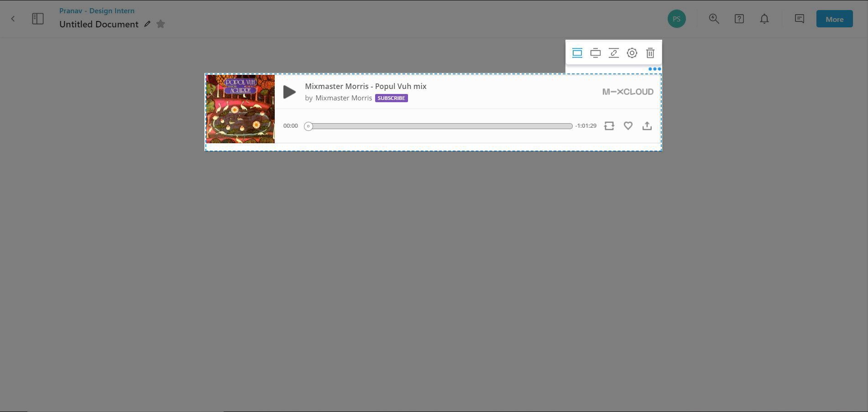
Task: Open the search magnifier icon
Action: pos(714,19)
